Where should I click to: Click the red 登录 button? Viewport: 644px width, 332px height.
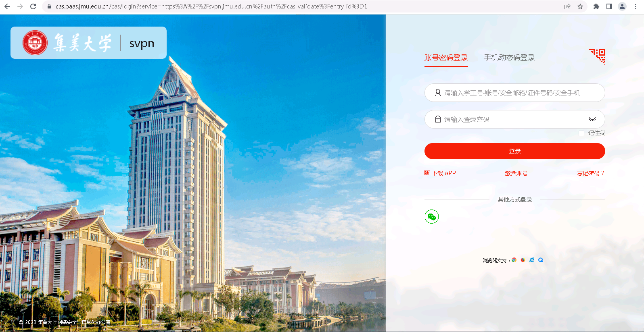point(514,151)
